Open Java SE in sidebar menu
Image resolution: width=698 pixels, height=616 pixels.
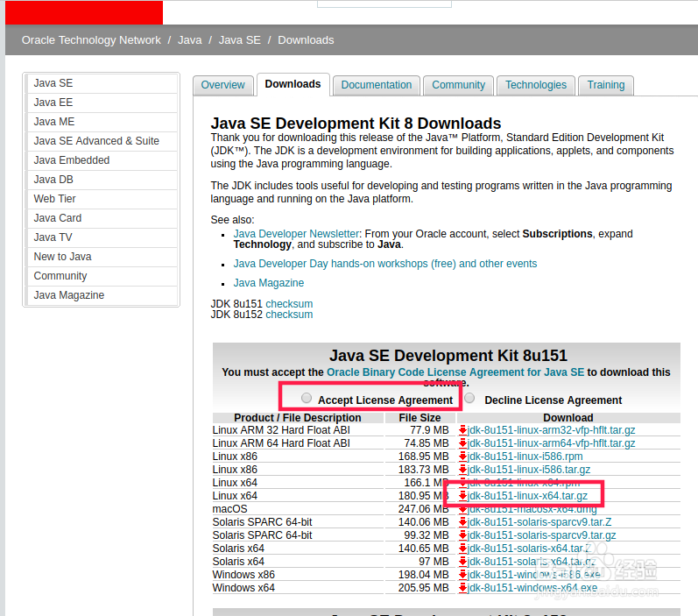click(x=102, y=83)
